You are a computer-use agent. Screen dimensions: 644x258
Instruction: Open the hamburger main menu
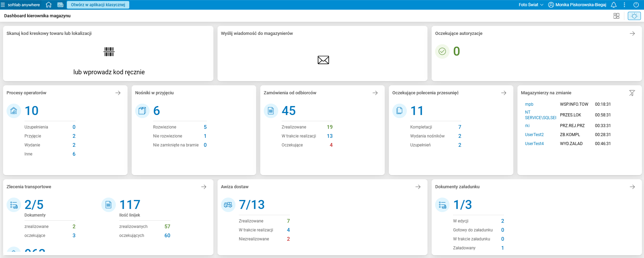pyautogui.click(x=3, y=5)
